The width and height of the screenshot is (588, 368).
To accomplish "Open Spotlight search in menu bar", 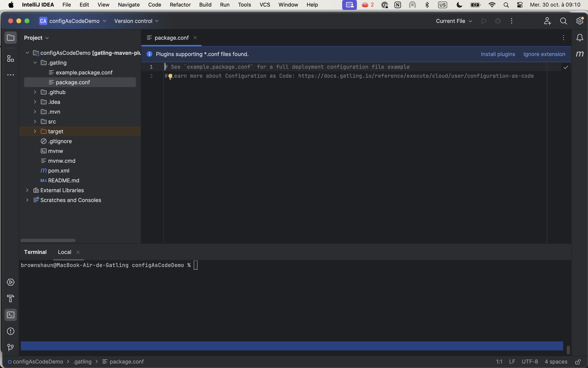I will click(x=506, y=5).
